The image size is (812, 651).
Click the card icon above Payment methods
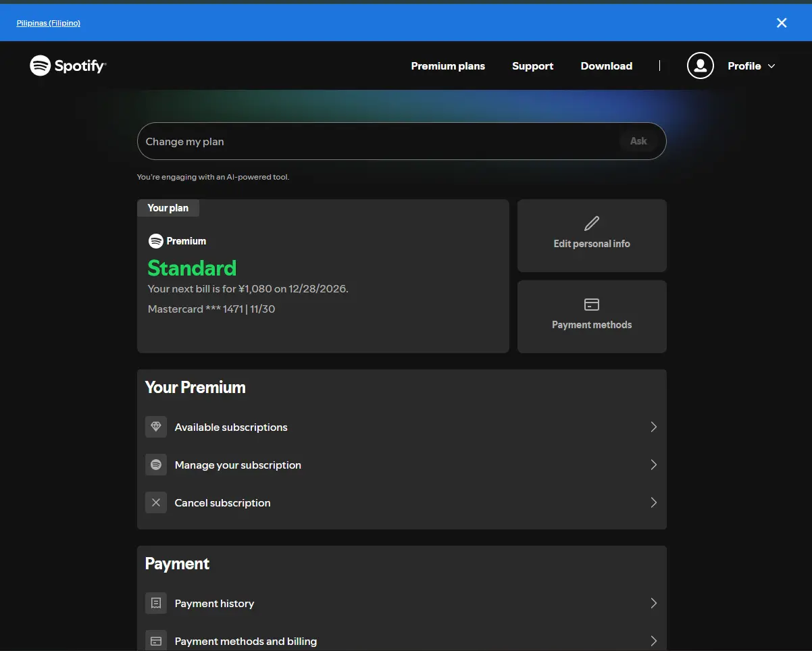pyautogui.click(x=592, y=305)
